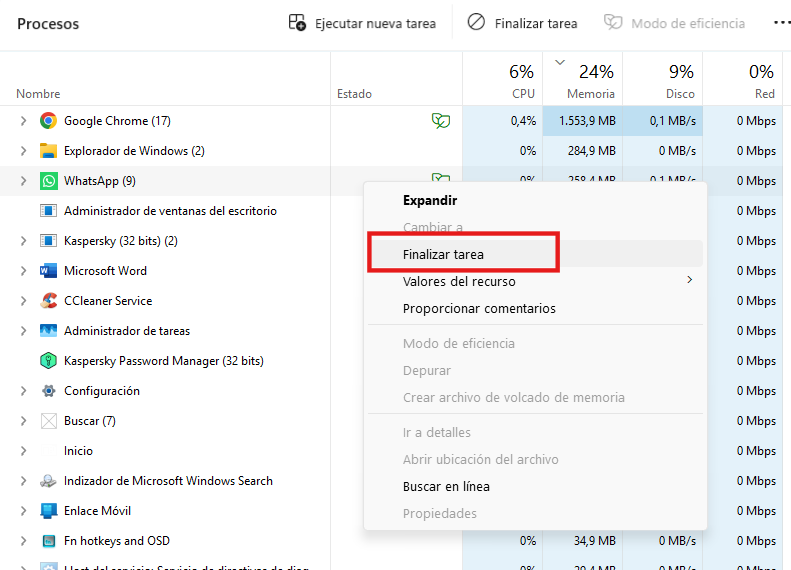
Task: Expand the Configuración process
Action: 23,391
